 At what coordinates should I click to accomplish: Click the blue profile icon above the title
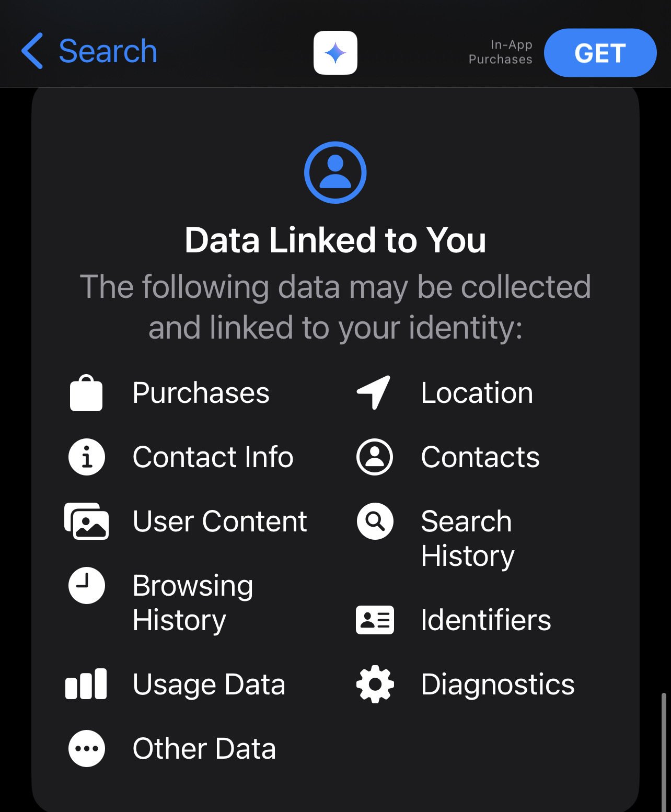pos(335,172)
